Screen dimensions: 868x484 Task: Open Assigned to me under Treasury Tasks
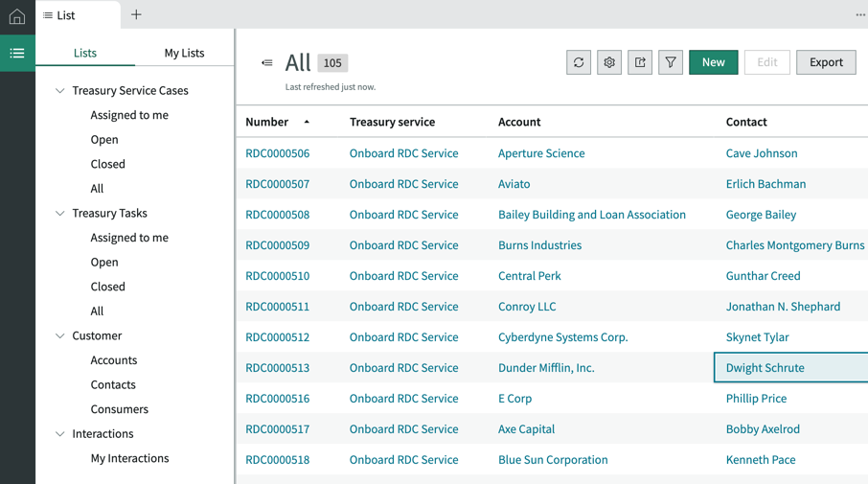129,238
